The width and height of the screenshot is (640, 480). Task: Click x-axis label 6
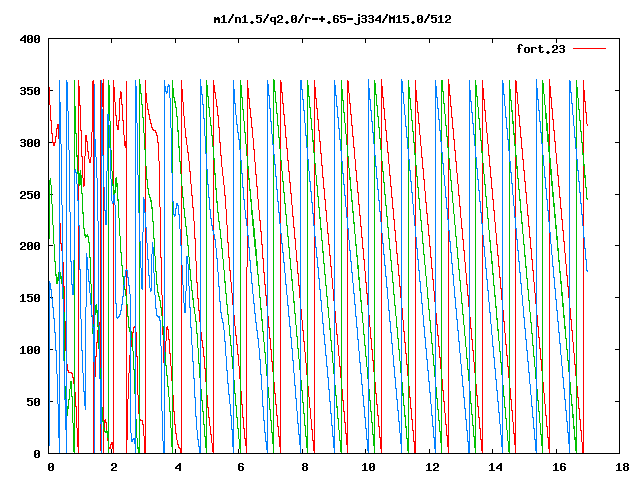click(241, 467)
